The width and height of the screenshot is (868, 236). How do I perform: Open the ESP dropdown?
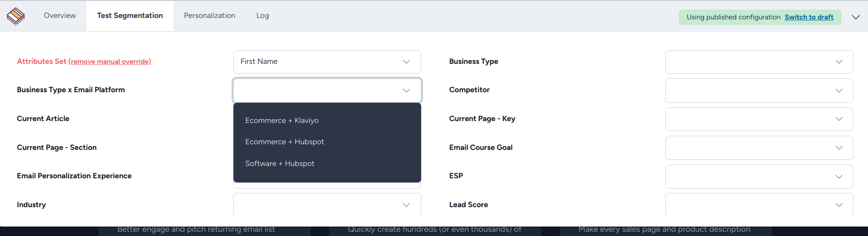click(758, 176)
